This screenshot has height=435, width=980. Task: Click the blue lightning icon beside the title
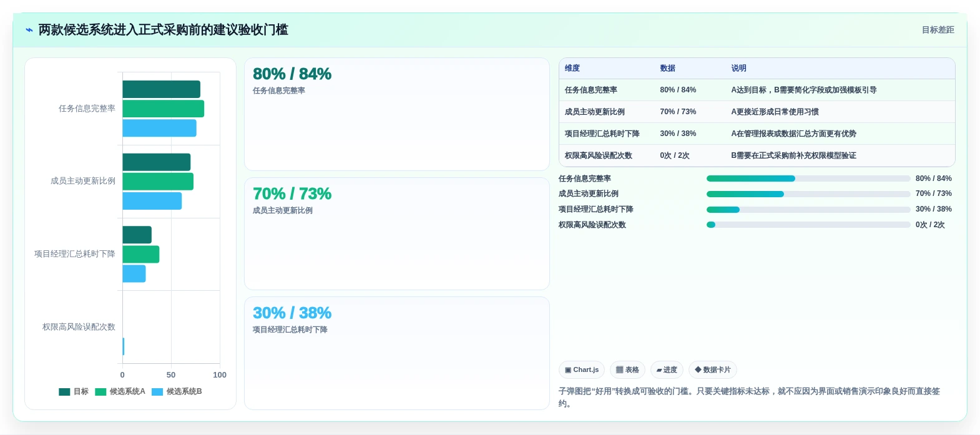[29, 30]
